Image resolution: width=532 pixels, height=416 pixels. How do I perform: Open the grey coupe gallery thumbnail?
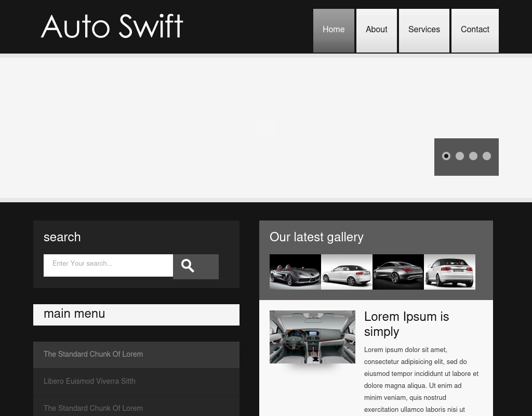tap(398, 271)
